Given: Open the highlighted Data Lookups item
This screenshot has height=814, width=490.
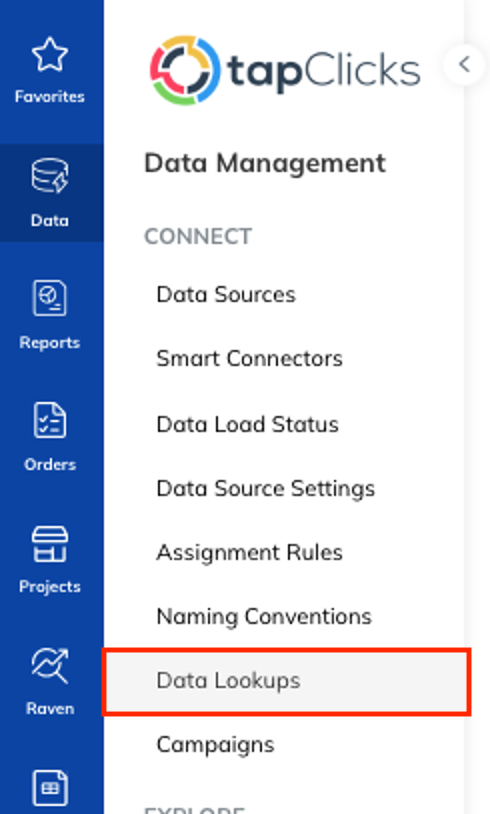Looking at the screenshot, I should pos(287,682).
